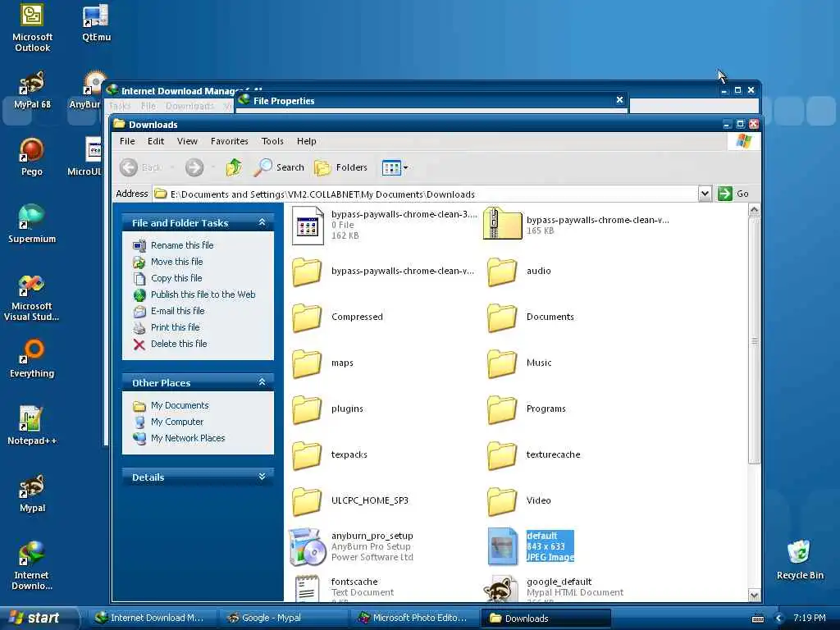
Task: Select the Programs folder
Action: click(x=527, y=409)
